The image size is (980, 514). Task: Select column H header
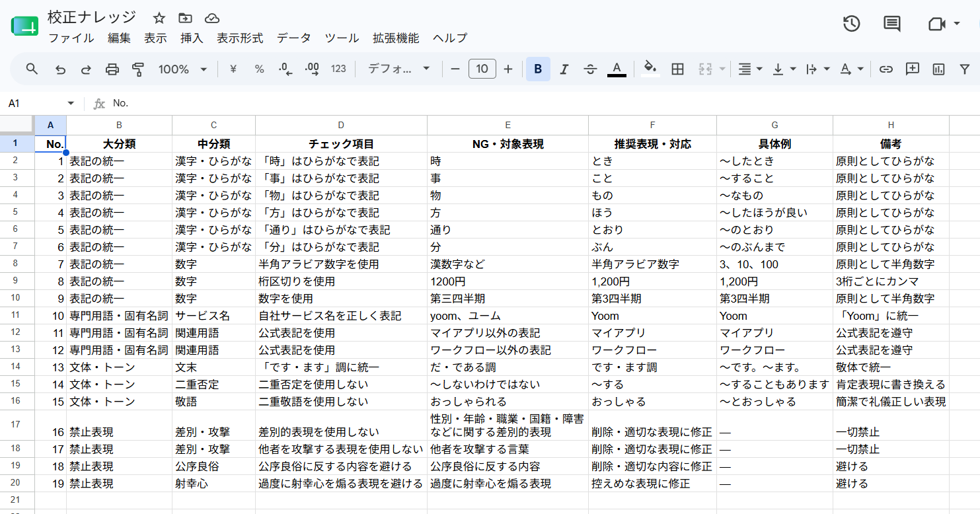pos(891,125)
